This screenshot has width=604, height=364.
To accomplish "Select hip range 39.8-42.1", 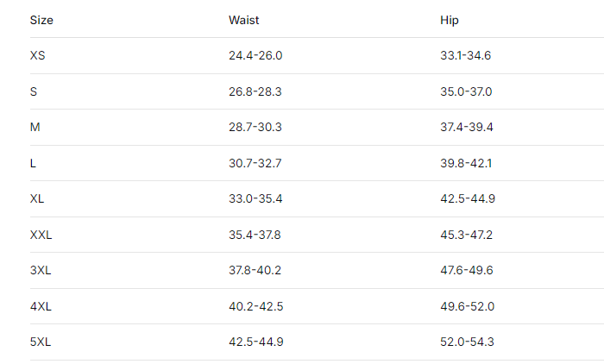I will point(466,163).
